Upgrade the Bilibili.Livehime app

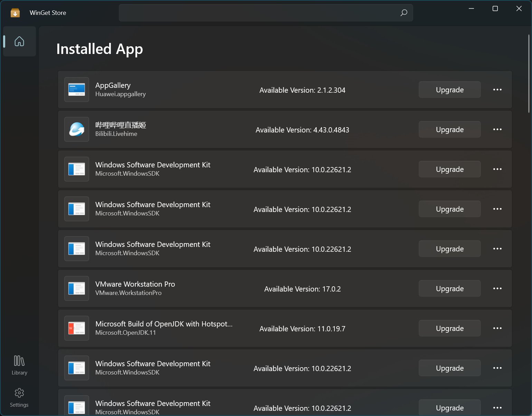click(x=449, y=129)
